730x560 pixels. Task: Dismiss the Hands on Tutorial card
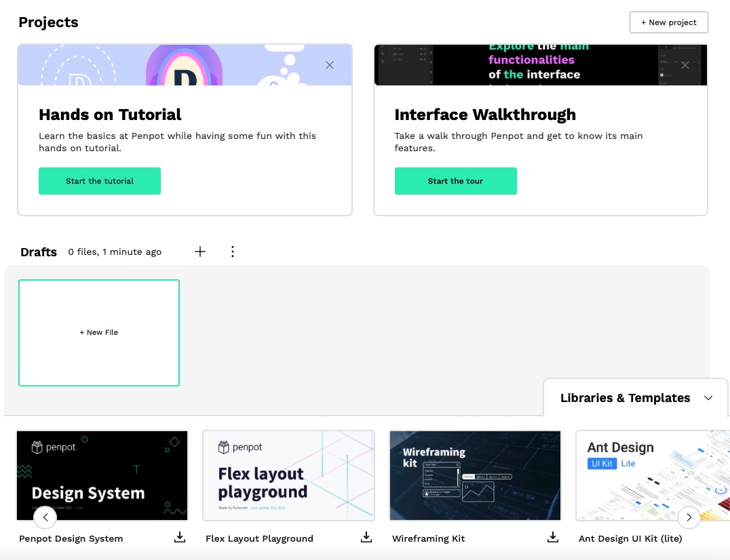click(330, 65)
